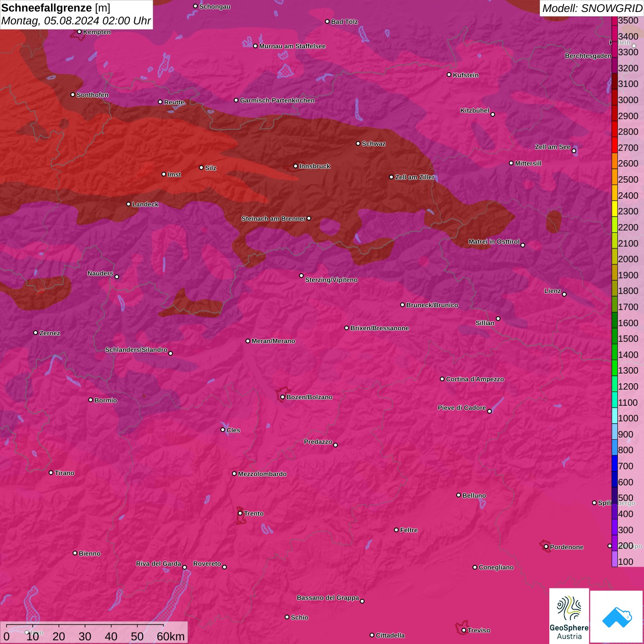Select the Kufstein marker dot
Image resolution: width=644 pixels, height=644 pixels.
[449, 75]
